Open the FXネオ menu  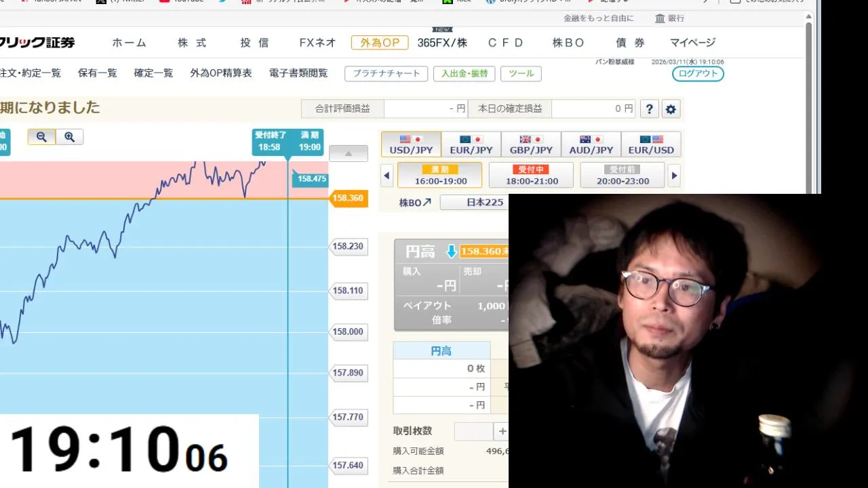coord(317,43)
